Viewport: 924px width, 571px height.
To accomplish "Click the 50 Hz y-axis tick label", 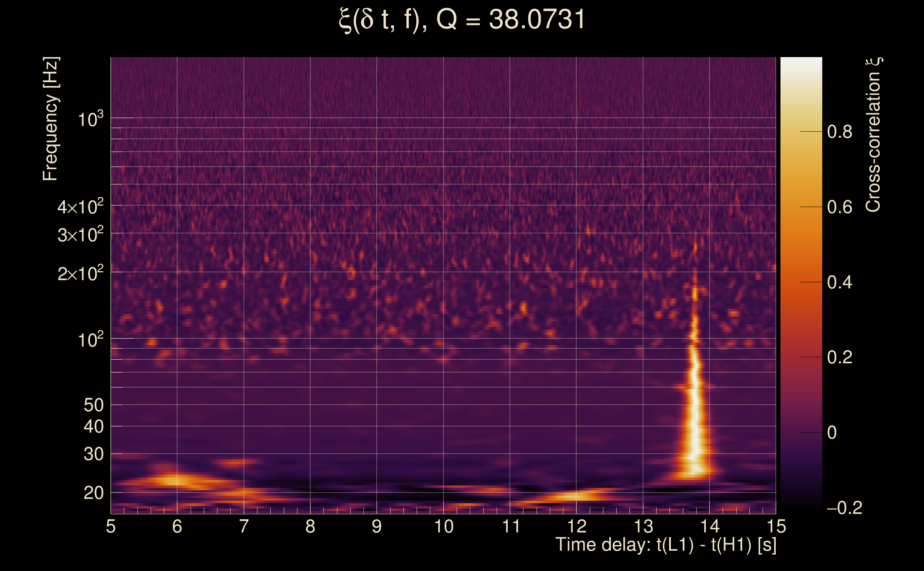I will [x=93, y=405].
